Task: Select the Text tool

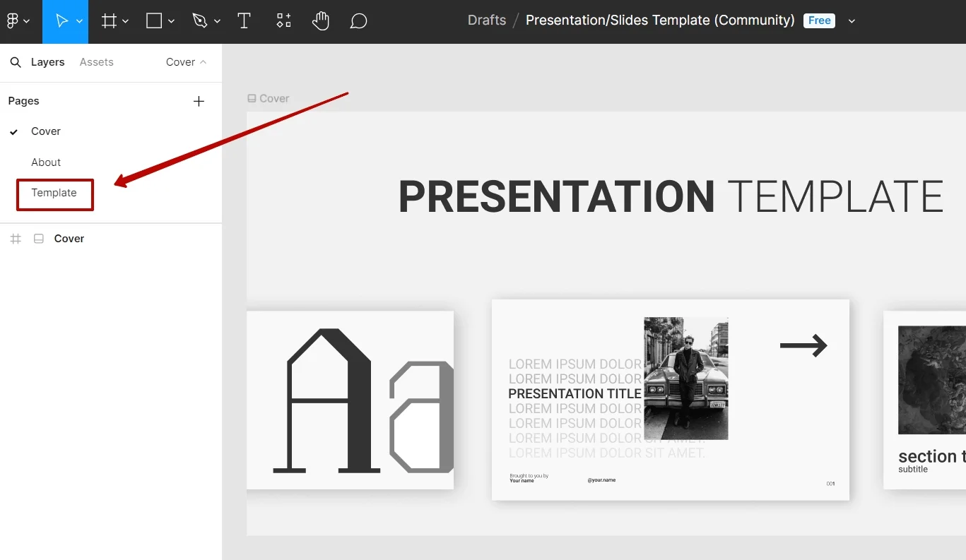Action: [245, 21]
